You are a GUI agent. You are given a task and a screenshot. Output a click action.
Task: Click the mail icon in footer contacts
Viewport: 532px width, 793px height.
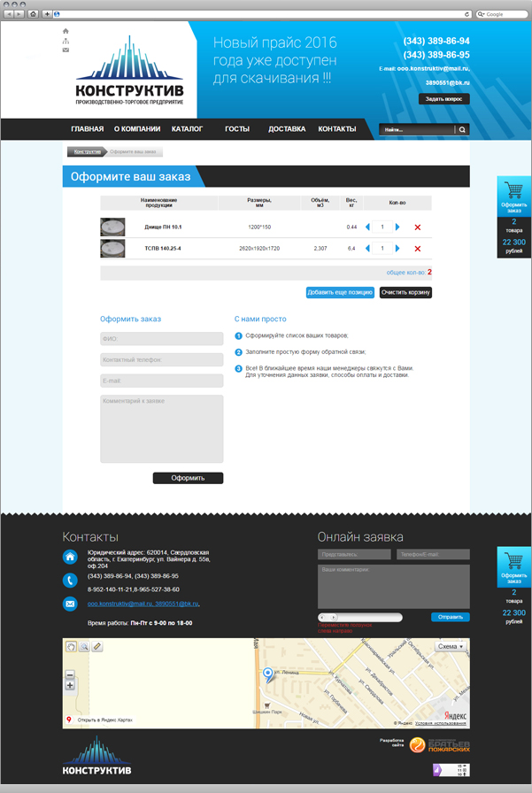click(x=70, y=604)
